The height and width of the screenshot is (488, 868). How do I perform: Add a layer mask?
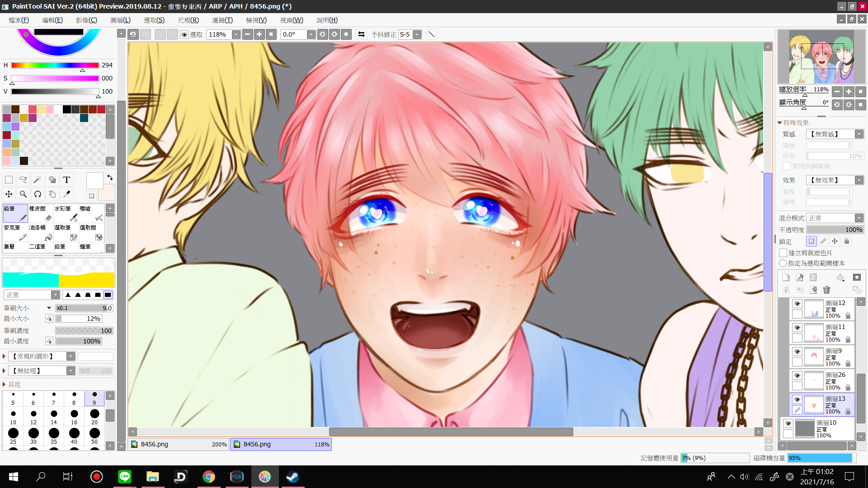[857, 277]
